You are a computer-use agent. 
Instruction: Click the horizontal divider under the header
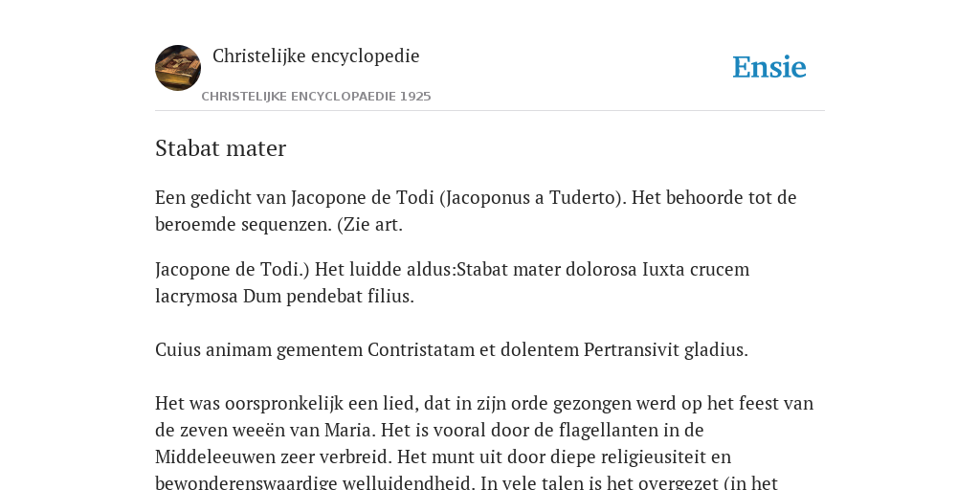click(490, 111)
